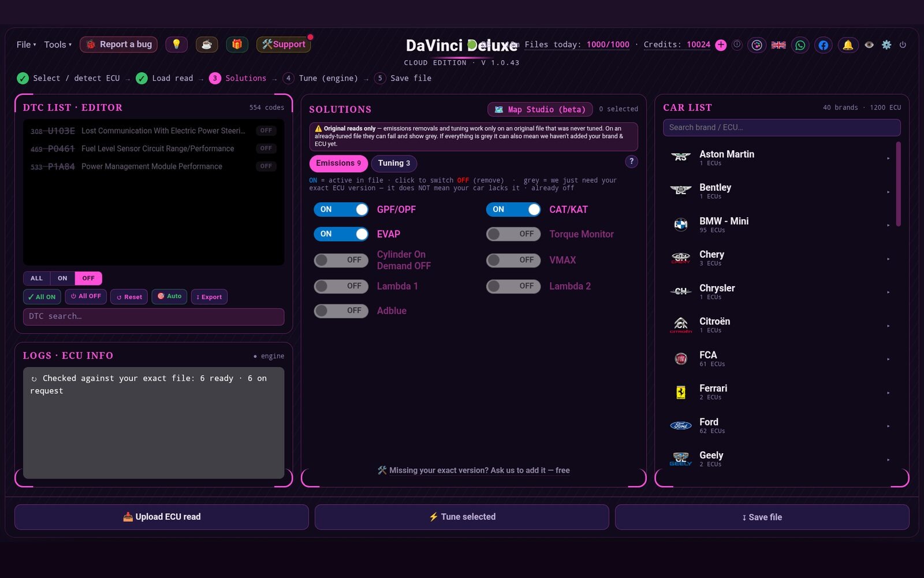Open the Tools dropdown menu
924x578 pixels.
pos(58,45)
